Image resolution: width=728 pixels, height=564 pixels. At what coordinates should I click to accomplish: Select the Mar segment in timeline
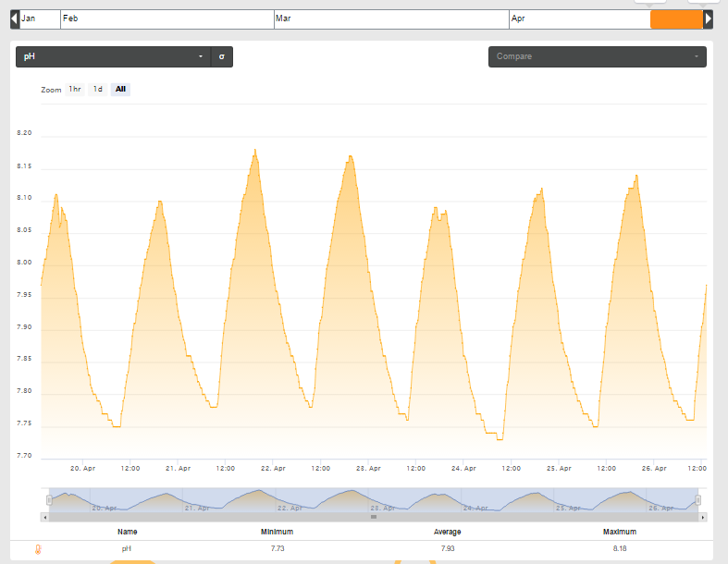coord(391,19)
